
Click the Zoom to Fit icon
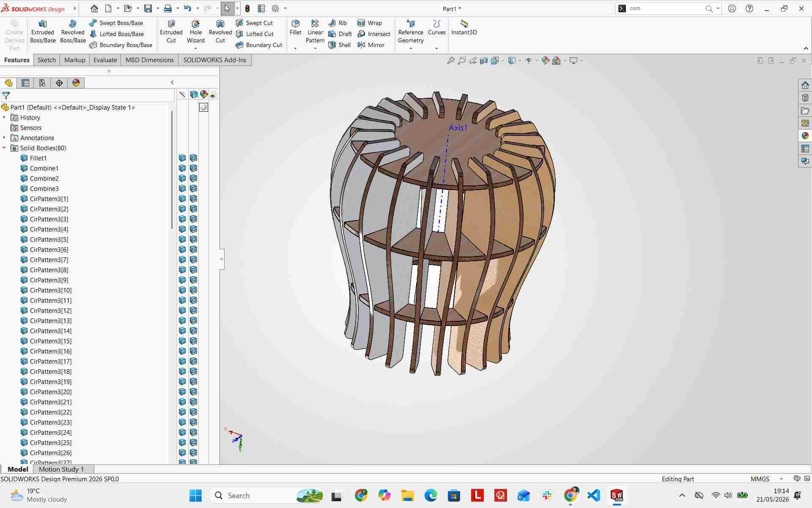point(451,61)
